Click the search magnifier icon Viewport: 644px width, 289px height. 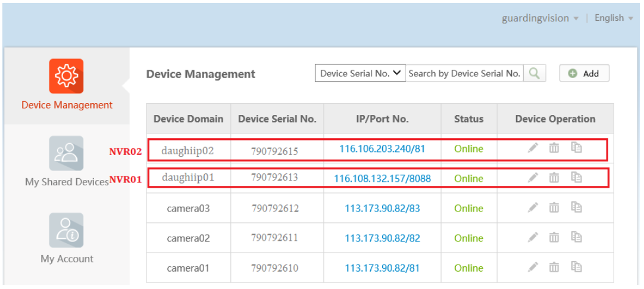click(535, 73)
